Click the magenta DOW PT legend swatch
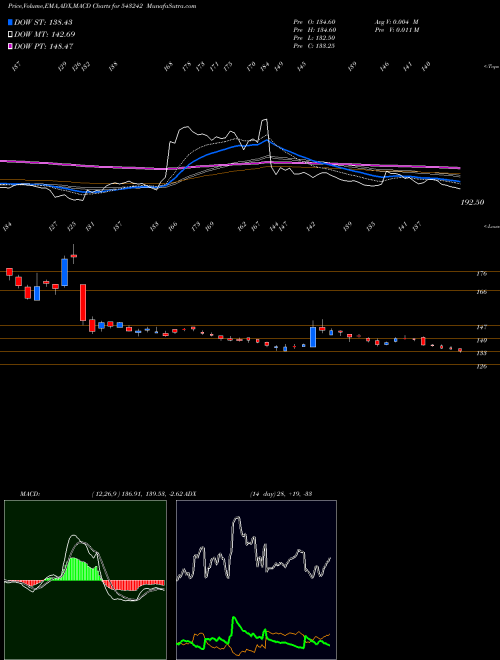 (10, 46)
